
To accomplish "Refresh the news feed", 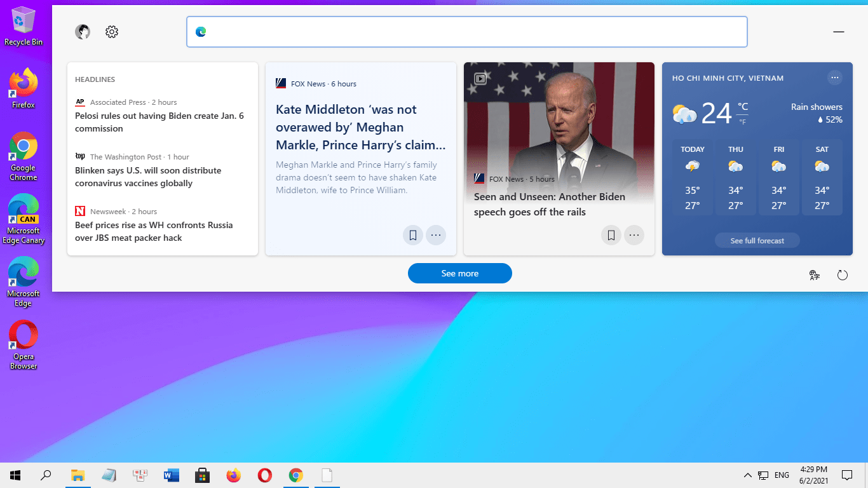I will point(843,275).
